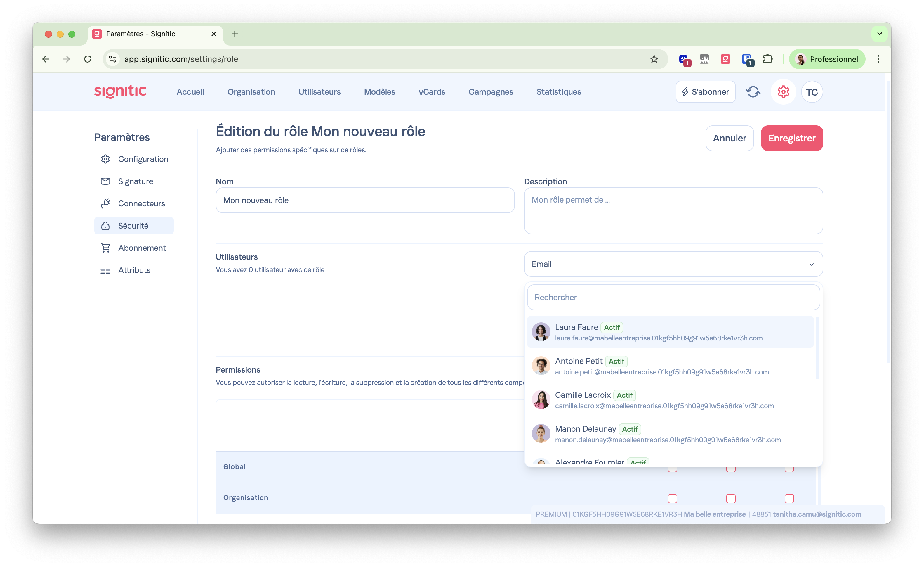Check middle Organisation permission checkbox
924x567 pixels.
731,498
